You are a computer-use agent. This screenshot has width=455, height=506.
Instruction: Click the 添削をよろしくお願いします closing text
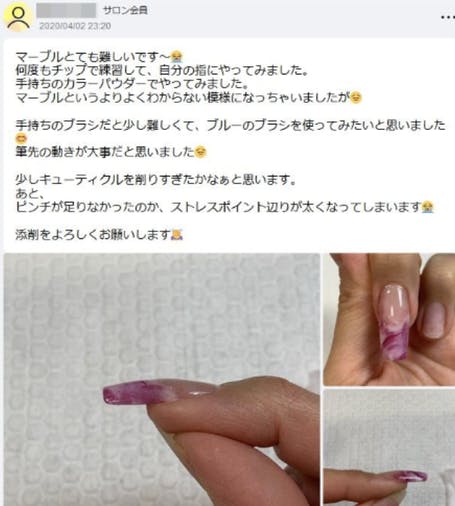pyautogui.click(x=93, y=235)
